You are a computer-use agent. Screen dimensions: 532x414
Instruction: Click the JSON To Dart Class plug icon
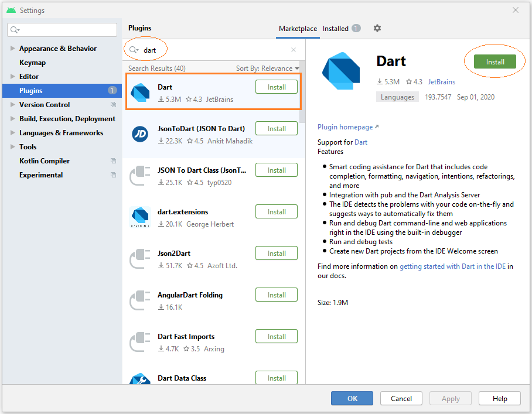point(140,175)
